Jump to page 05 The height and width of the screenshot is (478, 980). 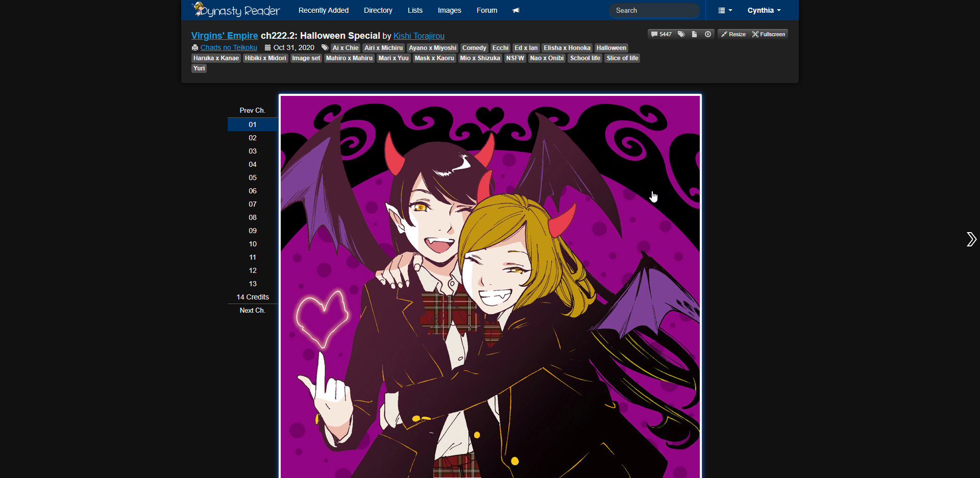[253, 178]
